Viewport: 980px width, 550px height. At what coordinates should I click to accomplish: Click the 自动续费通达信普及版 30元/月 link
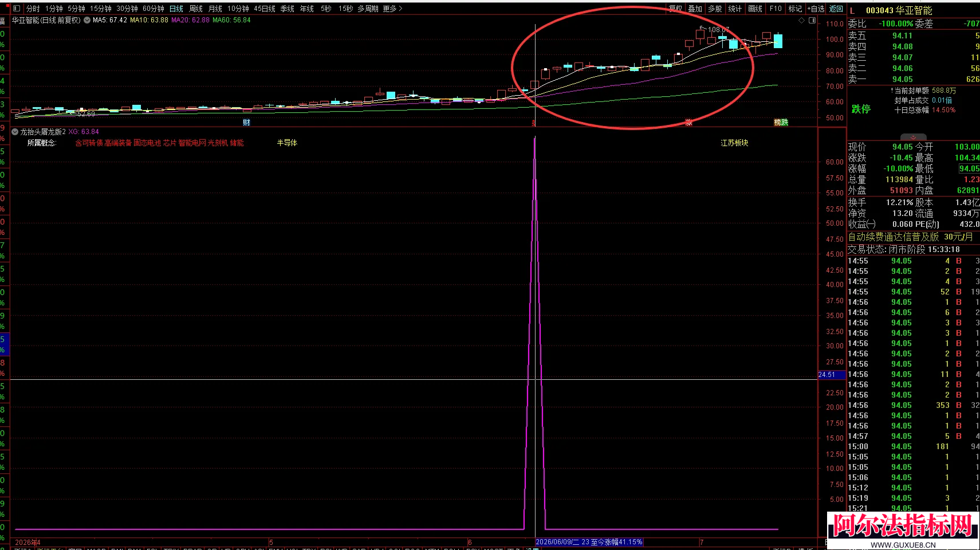[910, 237]
